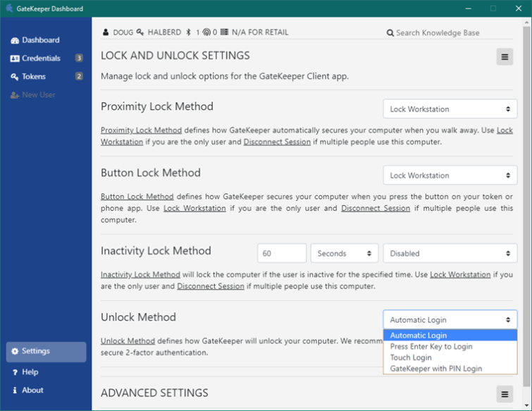
Task: Open the Inactivity Lock Method Disabled dropdown
Action: tap(450, 253)
